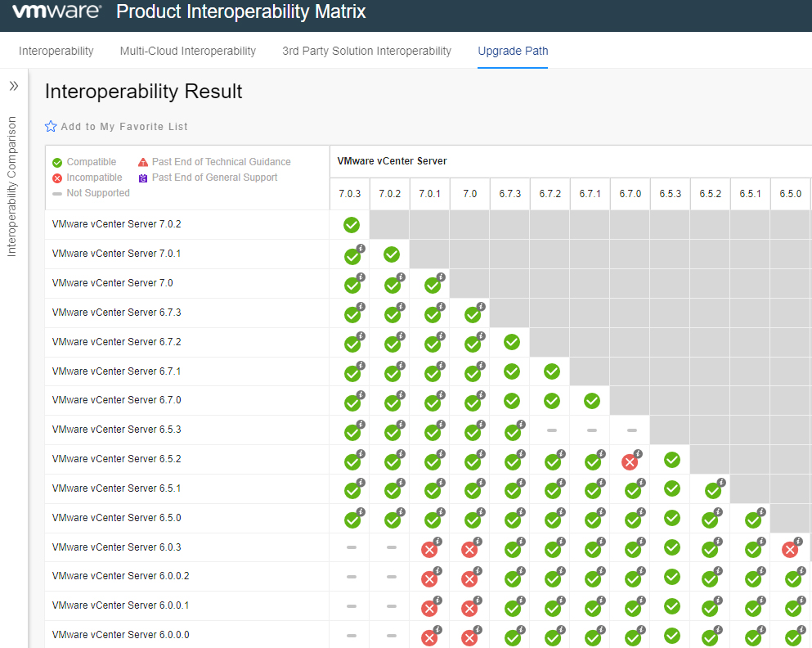The height and width of the screenshot is (648, 812).
Task: Select the row label VMware vCenter Server 6.0.3
Action: pyautogui.click(x=116, y=547)
